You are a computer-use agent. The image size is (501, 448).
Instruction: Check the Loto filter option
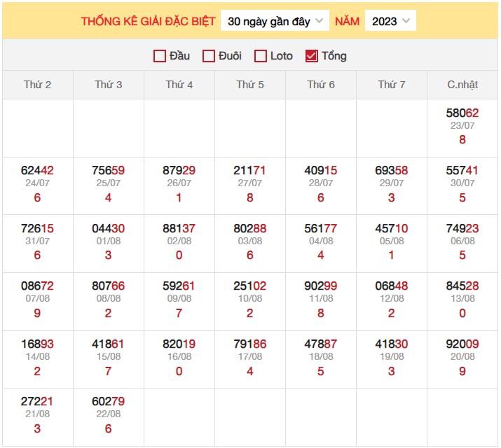point(261,56)
